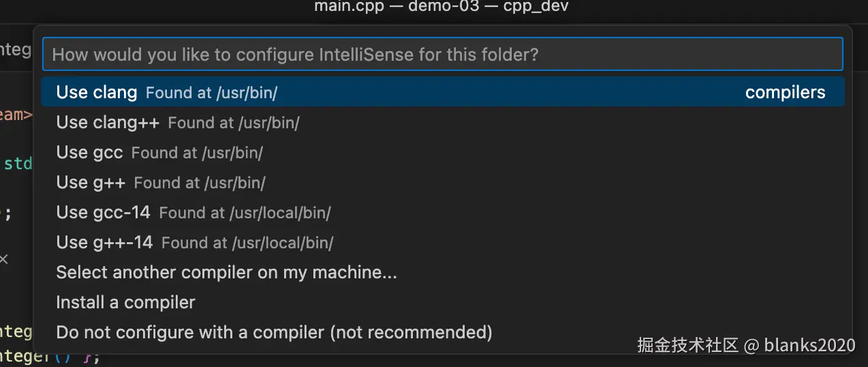Switch to the partially hidden tab at top left

coord(15,50)
